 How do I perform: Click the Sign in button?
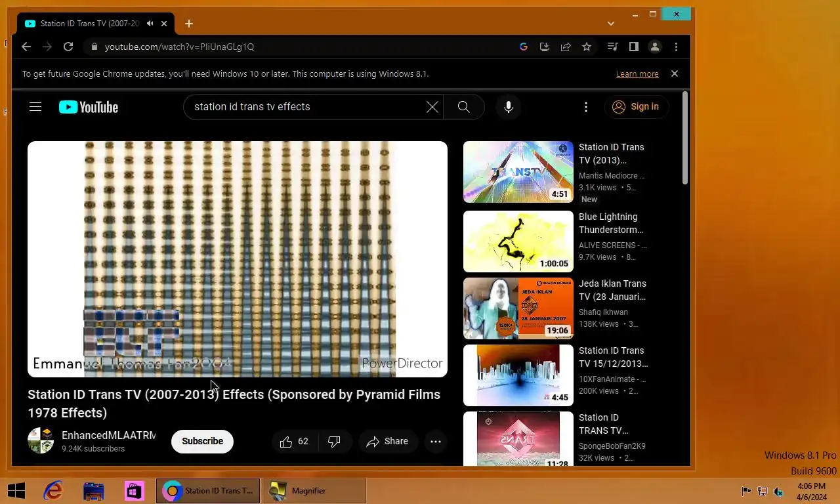coord(636,107)
